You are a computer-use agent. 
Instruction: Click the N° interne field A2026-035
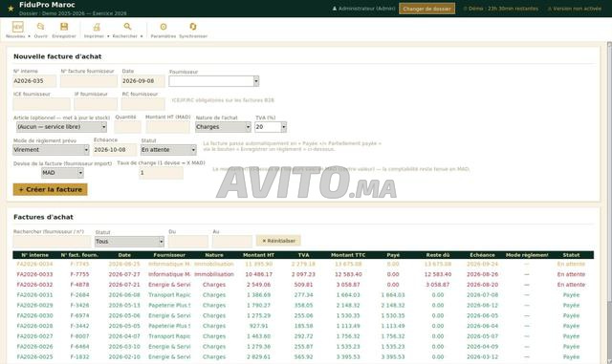pos(34,81)
